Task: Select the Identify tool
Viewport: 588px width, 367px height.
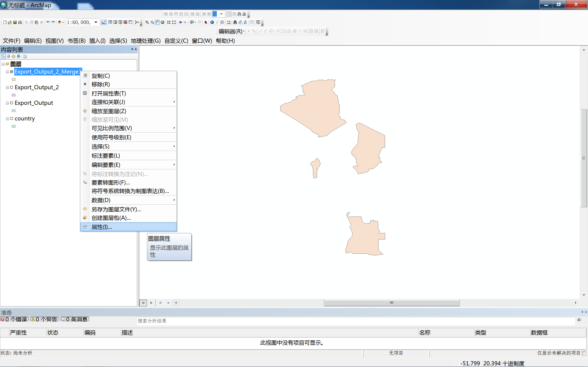Action: tap(212, 22)
